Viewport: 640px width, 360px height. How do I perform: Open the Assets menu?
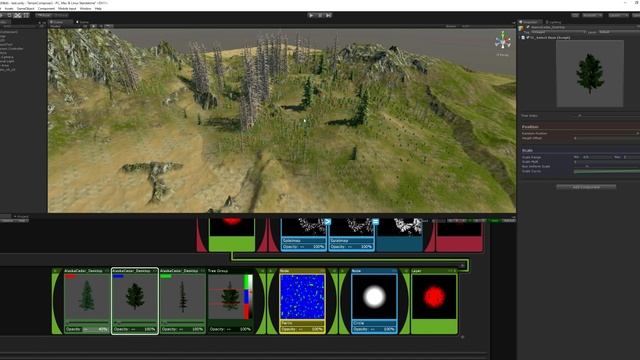pyautogui.click(x=9, y=8)
